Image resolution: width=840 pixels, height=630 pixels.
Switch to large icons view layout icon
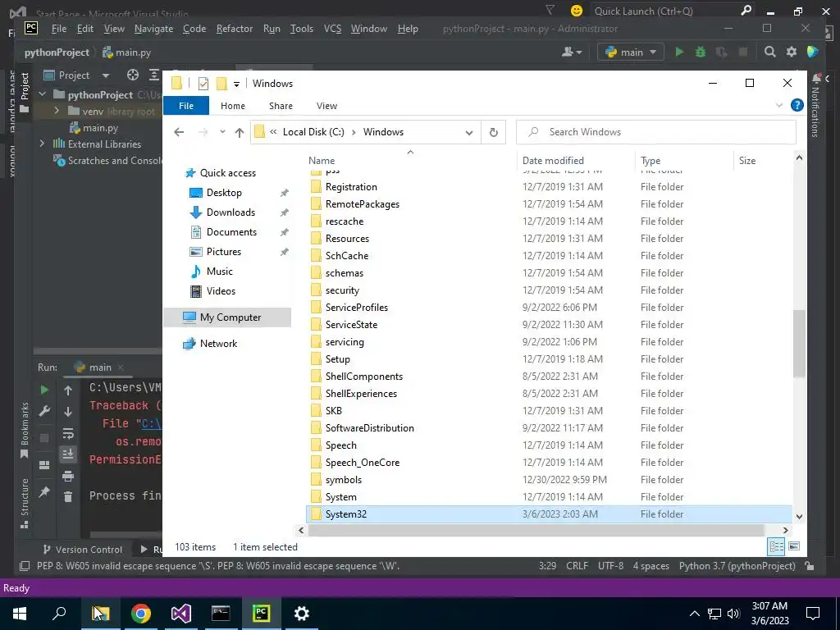coord(794,546)
